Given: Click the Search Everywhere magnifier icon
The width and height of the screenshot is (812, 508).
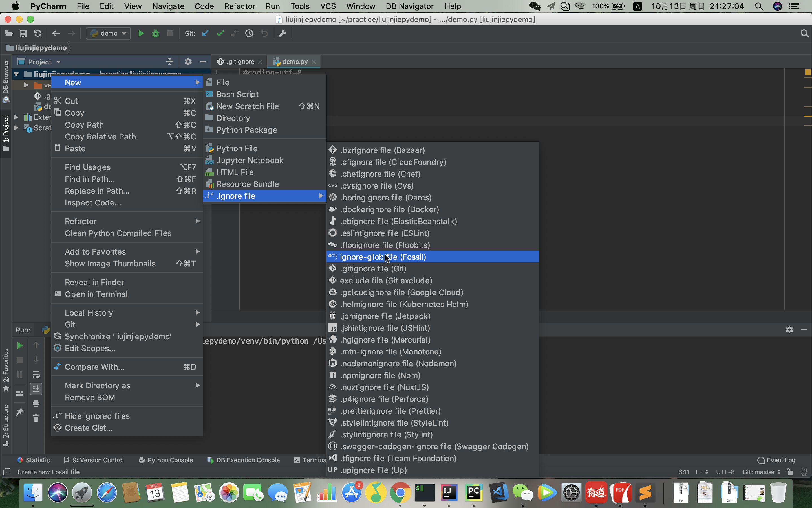Looking at the screenshot, I should (x=804, y=33).
